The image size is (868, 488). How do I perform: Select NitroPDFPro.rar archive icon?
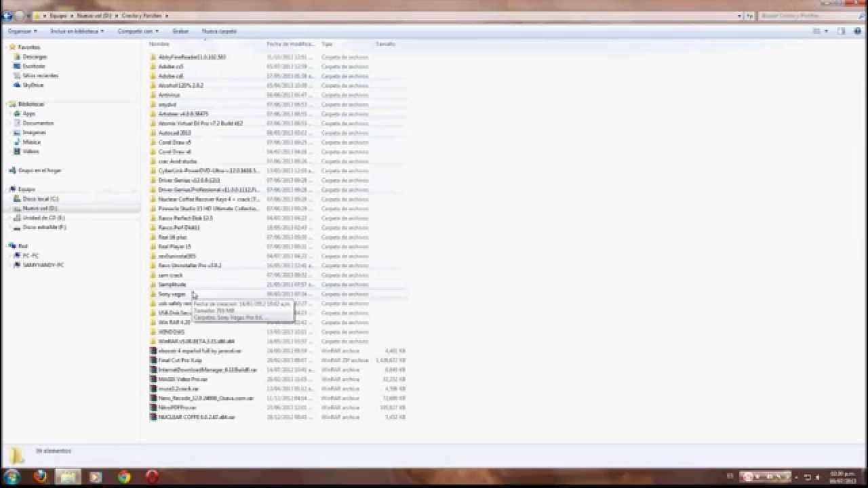[x=153, y=409]
